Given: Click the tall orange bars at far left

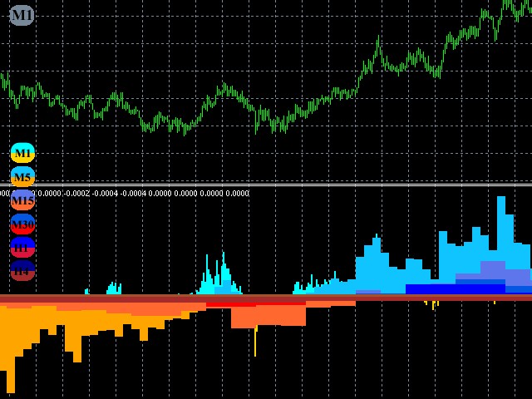Looking at the screenshot, I should point(10,349).
